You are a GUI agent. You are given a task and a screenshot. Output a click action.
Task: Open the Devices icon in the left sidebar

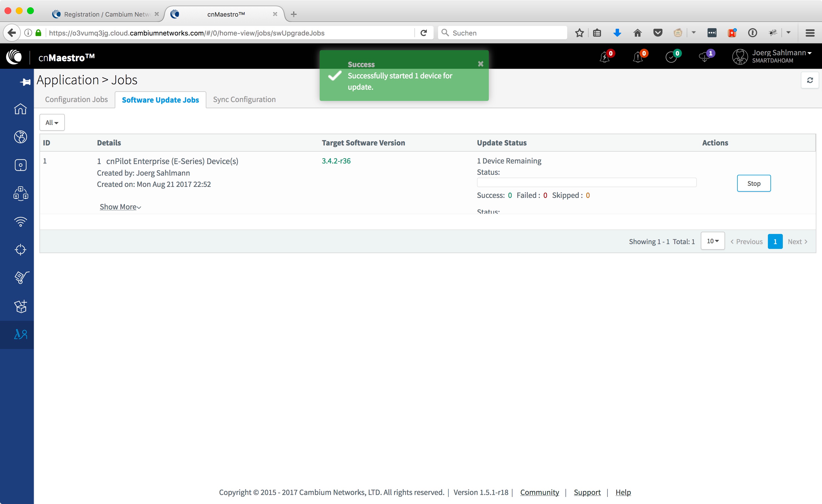tap(20, 165)
